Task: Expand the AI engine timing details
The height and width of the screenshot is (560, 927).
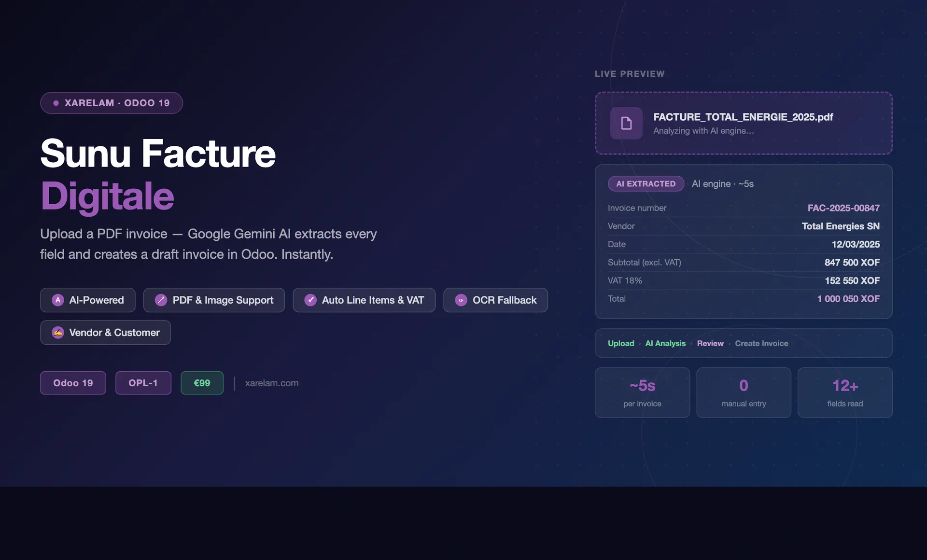Action: (x=722, y=183)
